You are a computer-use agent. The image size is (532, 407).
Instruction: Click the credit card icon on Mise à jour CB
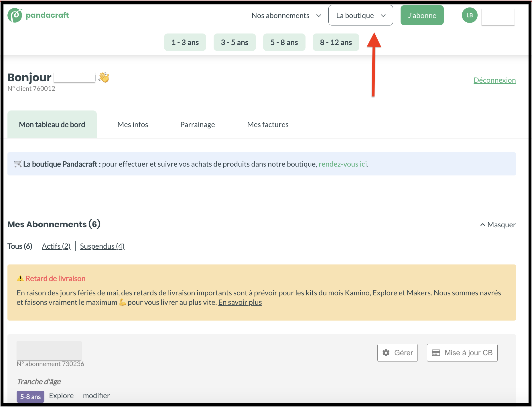coord(436,353)
